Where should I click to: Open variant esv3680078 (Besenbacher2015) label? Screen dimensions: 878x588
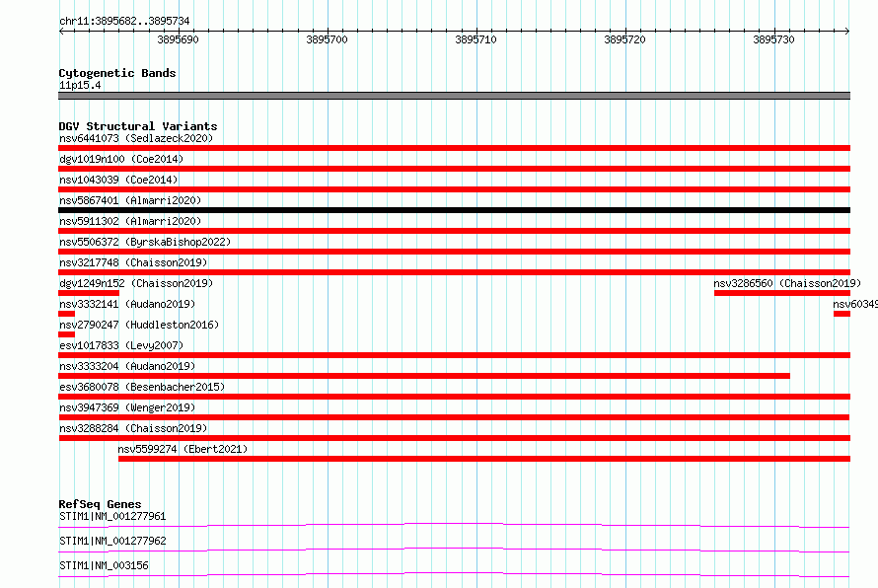coord(142,387)
